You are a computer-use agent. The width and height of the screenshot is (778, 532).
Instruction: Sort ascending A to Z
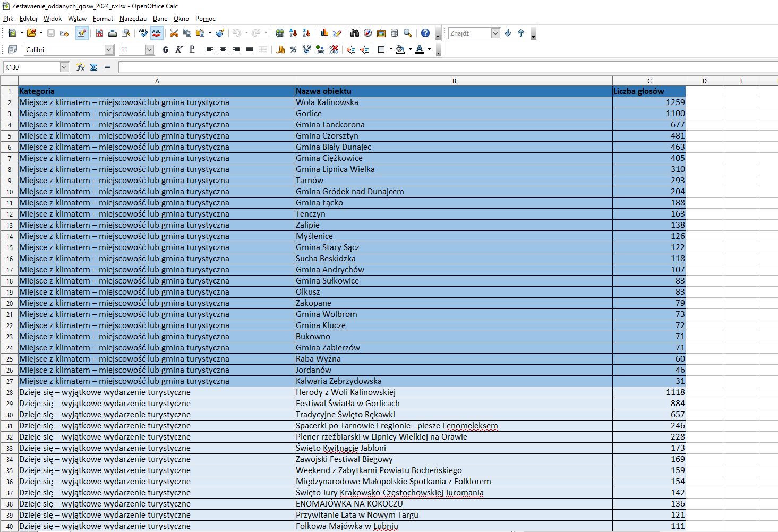tap(293, 33)
